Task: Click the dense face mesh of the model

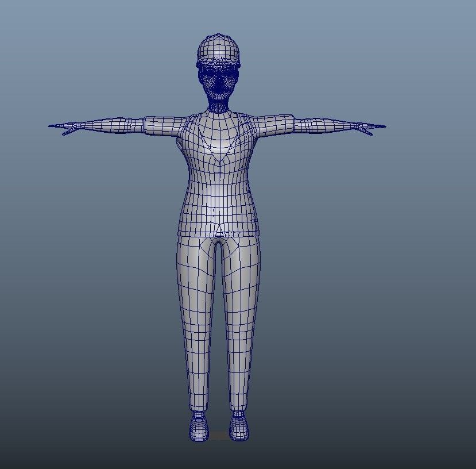Action: coord(218,82)
